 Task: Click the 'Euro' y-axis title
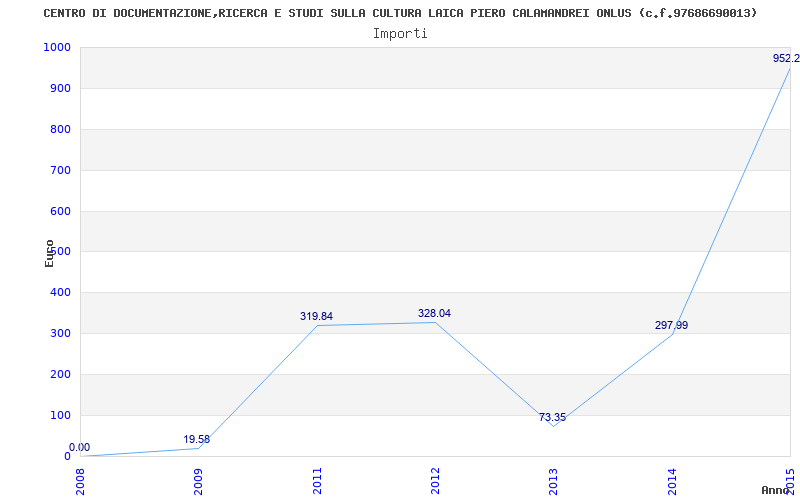pyautogui.click(x=49, y=253)
